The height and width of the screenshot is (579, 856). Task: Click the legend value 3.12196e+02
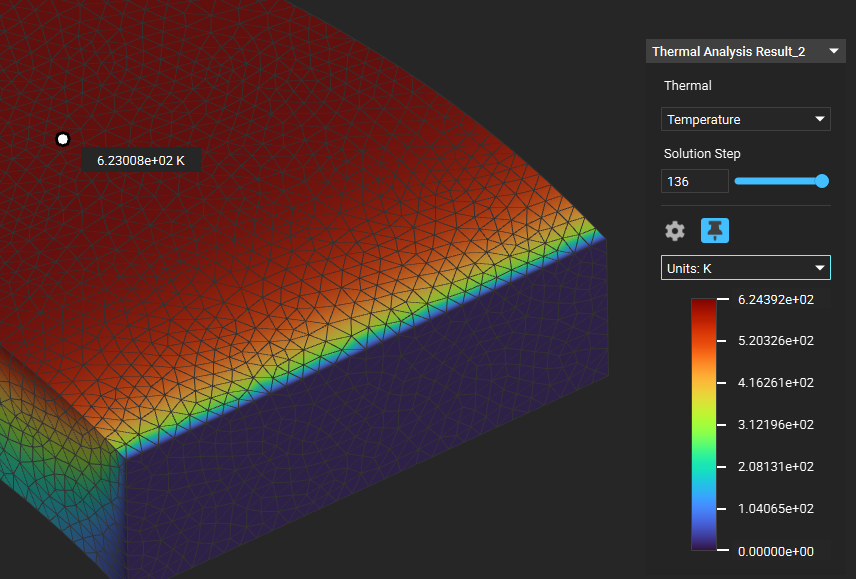point(776,425)
